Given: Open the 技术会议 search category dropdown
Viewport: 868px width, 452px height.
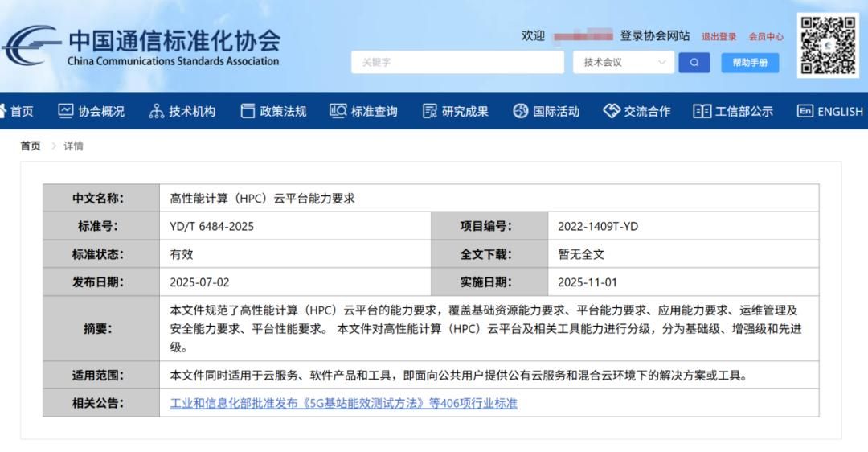Looking at the screenshot, I should pos(624,63).
